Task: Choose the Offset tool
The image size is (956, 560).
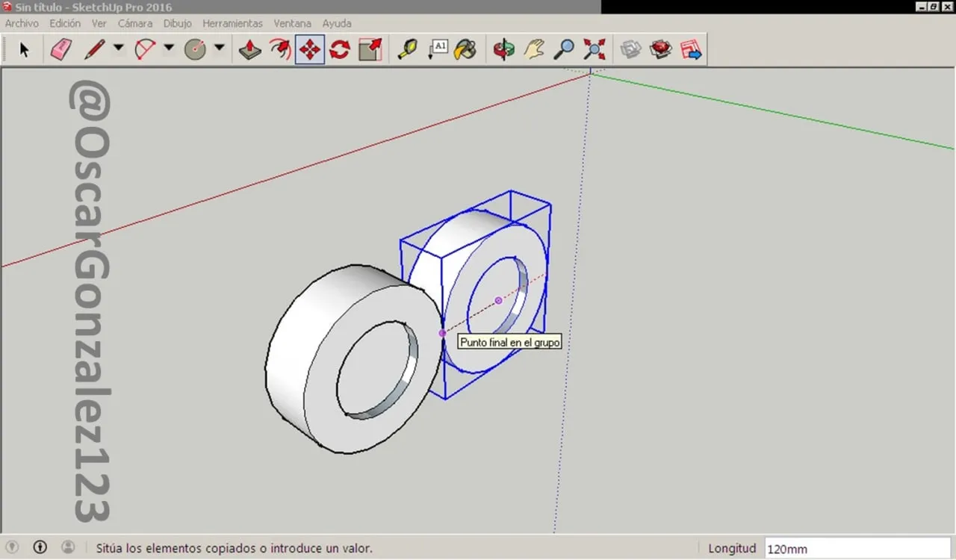Action: point(280,50)
